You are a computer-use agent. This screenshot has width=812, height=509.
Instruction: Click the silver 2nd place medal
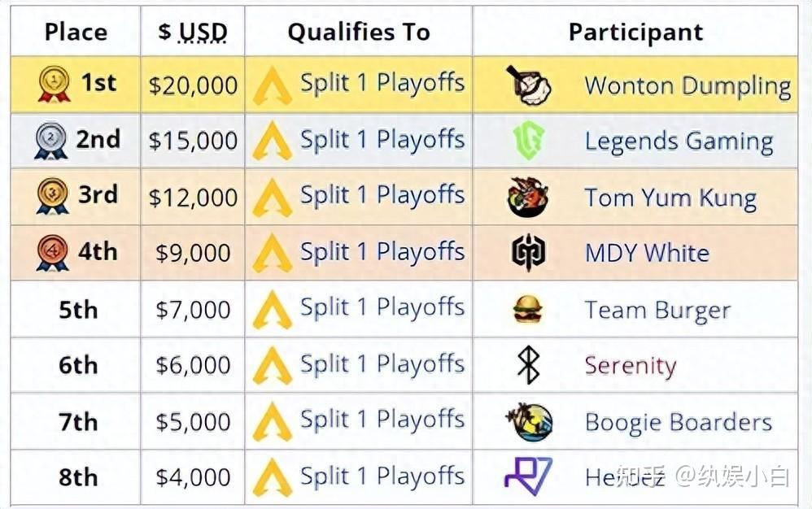coord(50,141)
